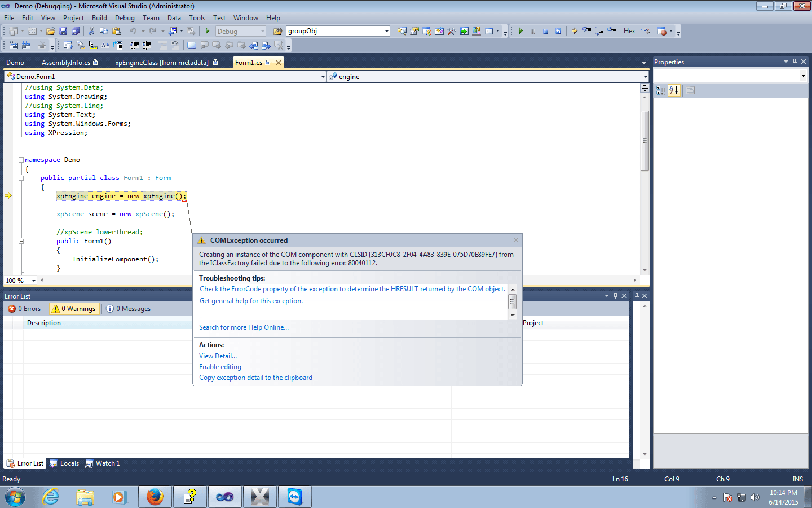Click the Save icon in toolbar
Image resolution: width=812 pixels, height=508 pixels.
63,31
